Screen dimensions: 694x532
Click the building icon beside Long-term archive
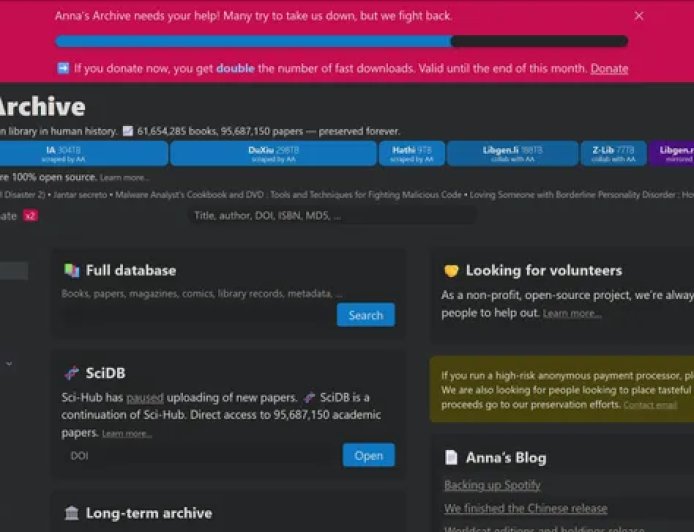pos(71,513)
